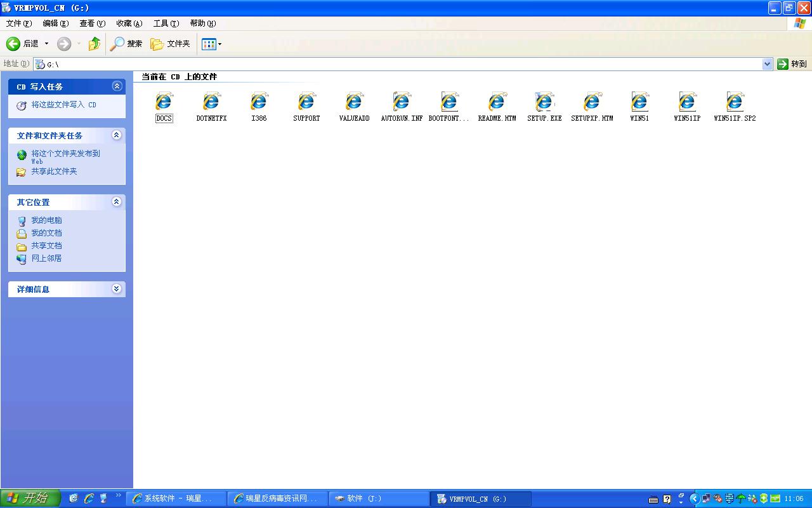
Task: Select the BOOTFONT file icon
Action: coord(449,102)
